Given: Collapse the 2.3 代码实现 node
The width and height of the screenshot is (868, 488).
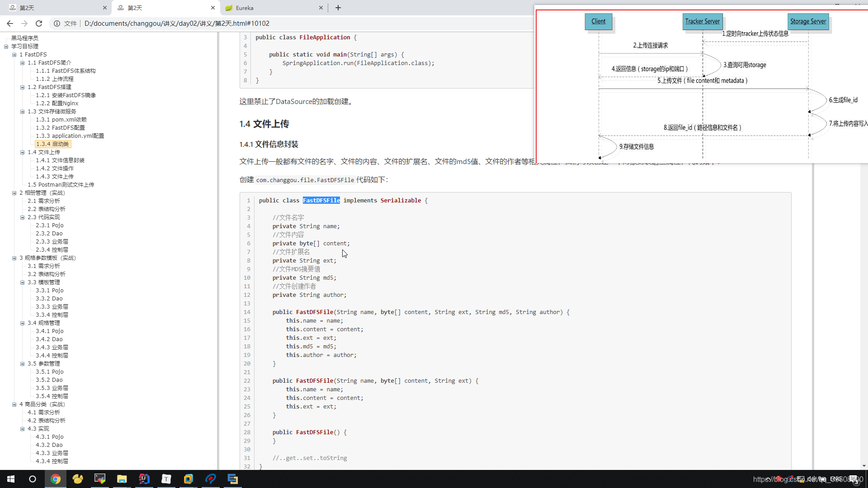Looking at the screenshot, I should coord(23,217).
